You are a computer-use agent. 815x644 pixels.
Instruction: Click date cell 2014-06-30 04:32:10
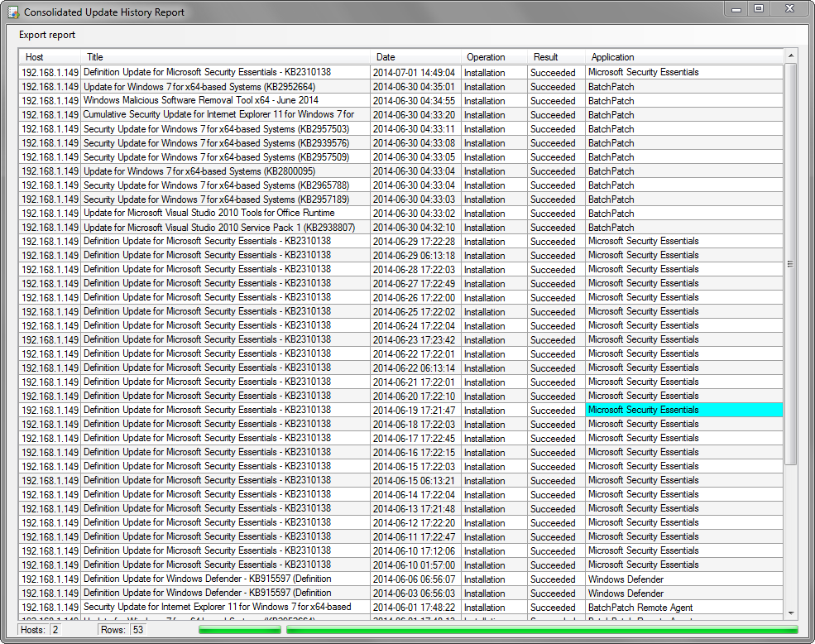(x=415, y=228)
